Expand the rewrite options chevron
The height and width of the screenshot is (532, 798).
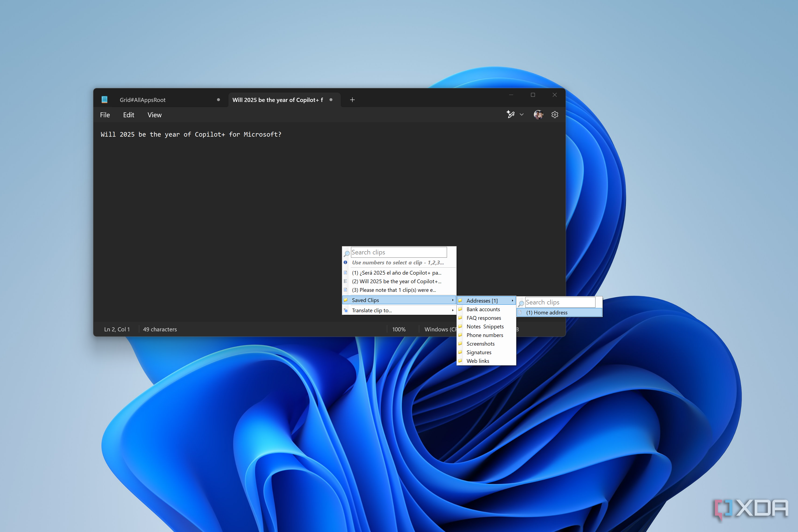point(522,115)
